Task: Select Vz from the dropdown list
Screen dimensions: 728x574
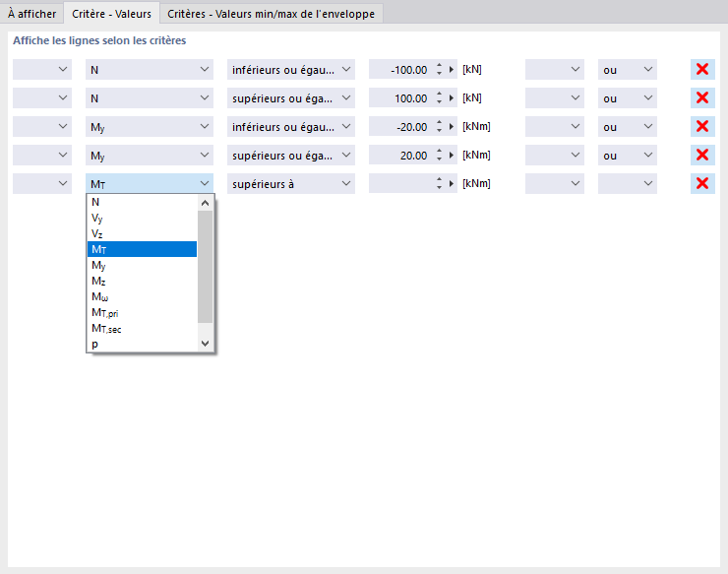Action: 96,233
